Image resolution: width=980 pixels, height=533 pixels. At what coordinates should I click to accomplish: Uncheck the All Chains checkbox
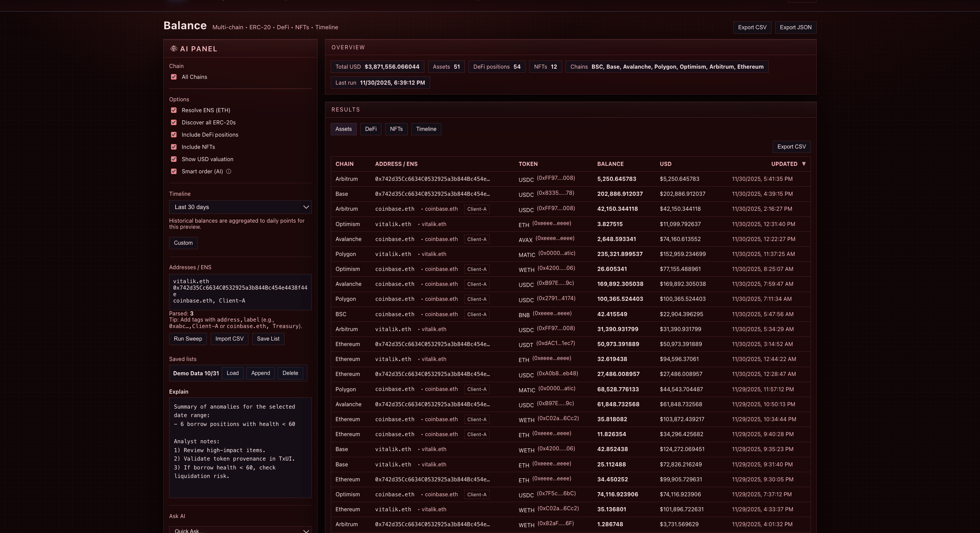(x=174, y=77)
